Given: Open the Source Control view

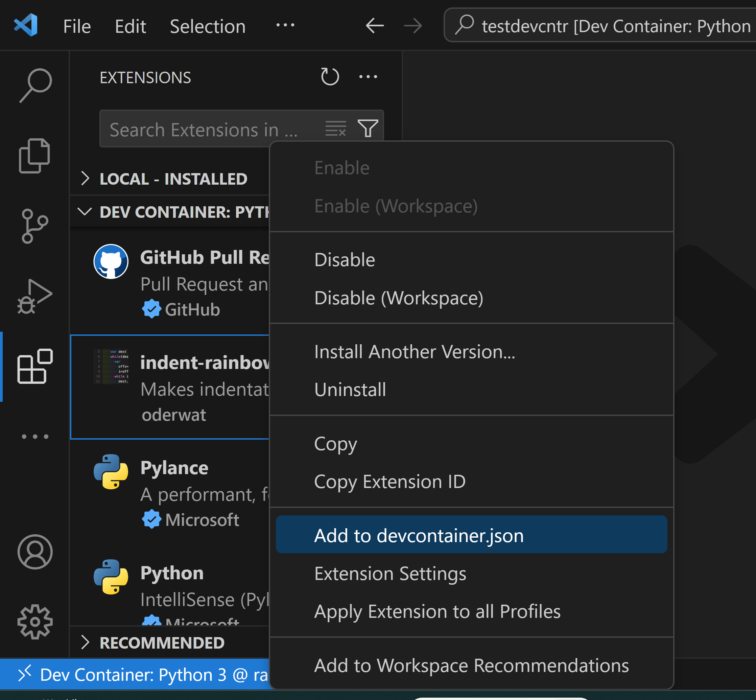Looking at the screenshot, I should 35,226.
